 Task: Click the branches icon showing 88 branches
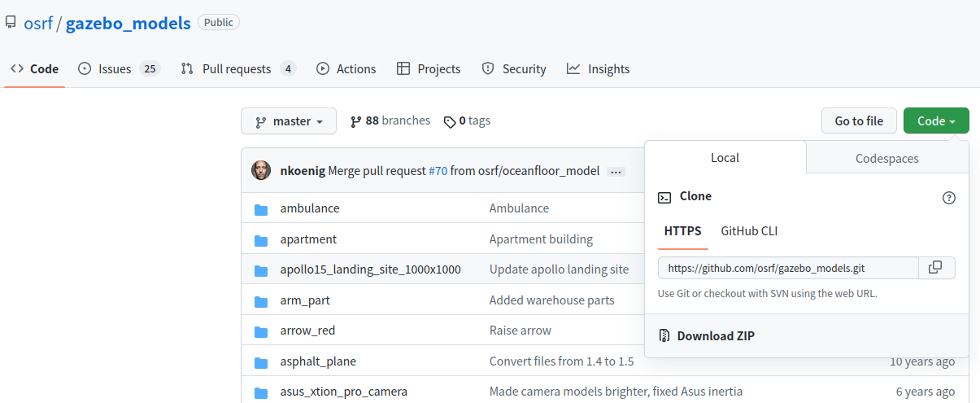(x=356, y=121)
